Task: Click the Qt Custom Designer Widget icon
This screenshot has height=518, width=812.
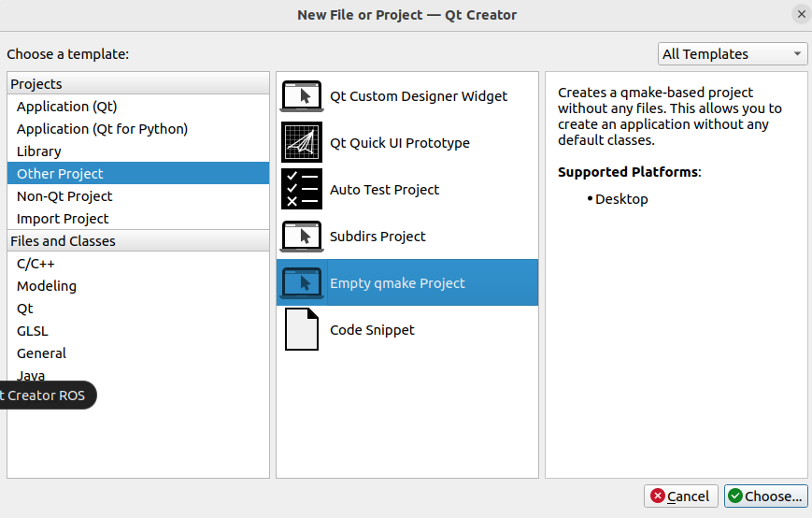Action: tap(302, 95)
